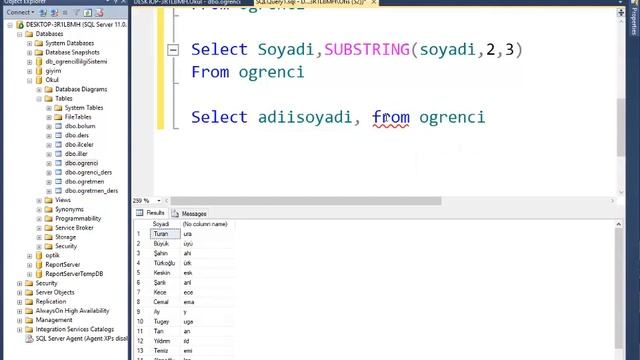The image size is (640, 360).
Task: Select the Türkoğlu cell in results
Action: [165, 263]
